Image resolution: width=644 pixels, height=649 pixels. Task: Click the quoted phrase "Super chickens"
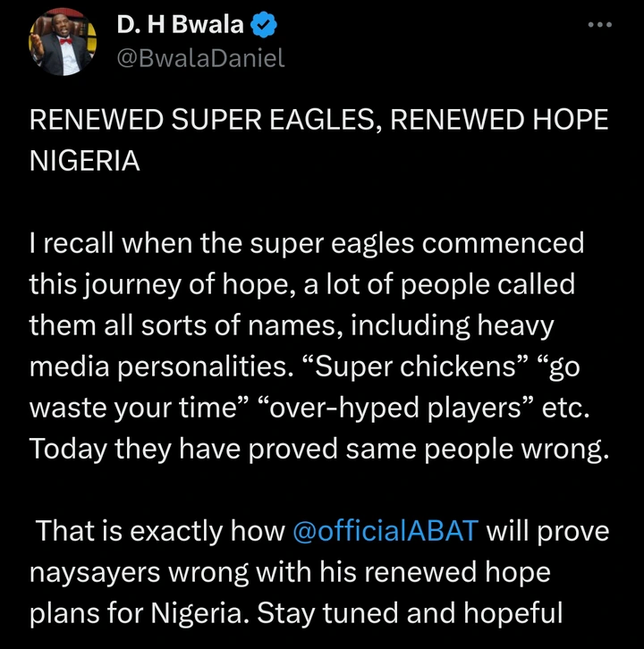coord(416,367)
